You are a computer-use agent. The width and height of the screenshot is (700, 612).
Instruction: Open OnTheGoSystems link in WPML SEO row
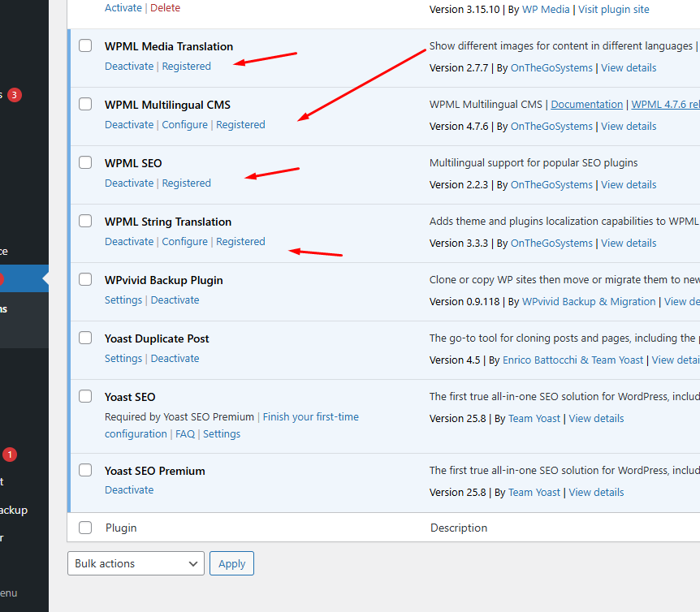(x=551, y=185)
